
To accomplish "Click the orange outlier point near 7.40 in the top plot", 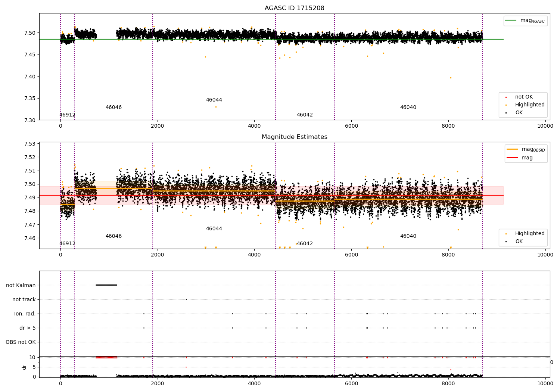I will (x=451, y=78).
